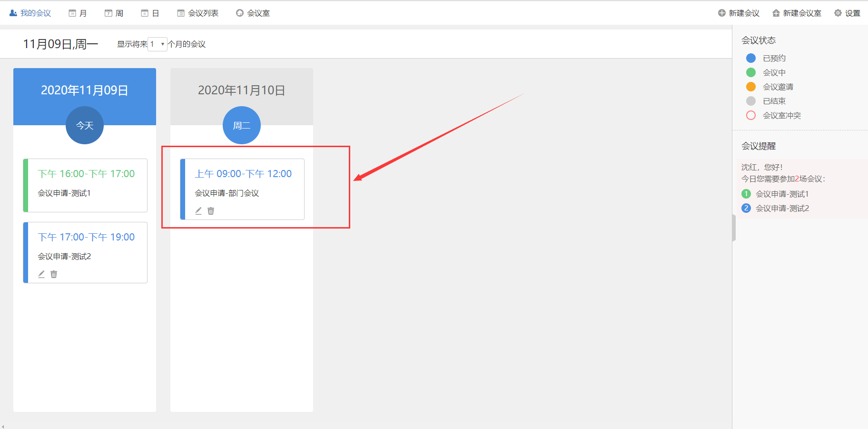Open the 会议列表 tab

point(198,13)
